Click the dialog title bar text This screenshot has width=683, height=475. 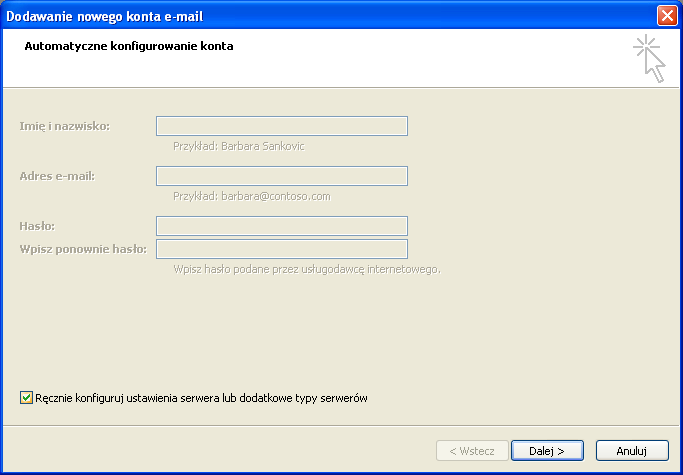click(x=105, y=17)
